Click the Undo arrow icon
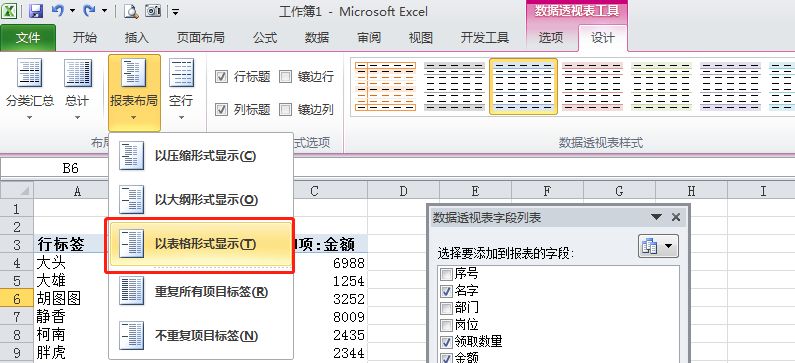Screen dimensions: 795x363 click(x=58, y=11)
